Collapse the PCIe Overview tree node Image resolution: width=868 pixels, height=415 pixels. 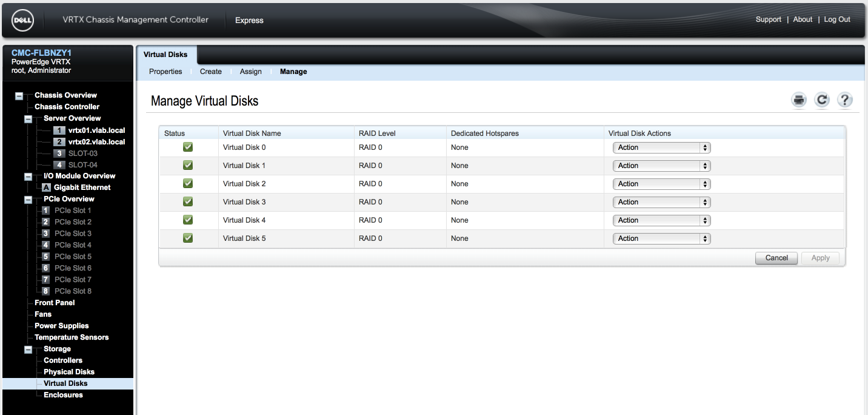coord(28,200)
